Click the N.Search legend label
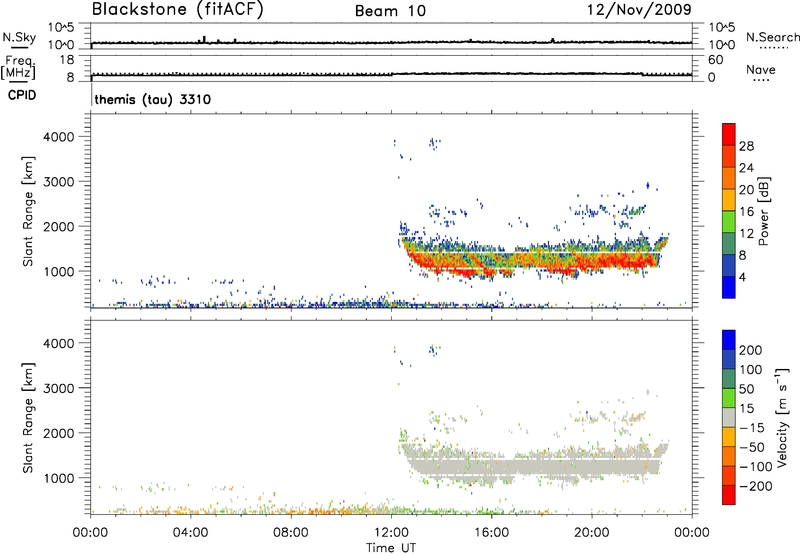The width and height of the screenshot is (800, 554). [x=772, y=37]
